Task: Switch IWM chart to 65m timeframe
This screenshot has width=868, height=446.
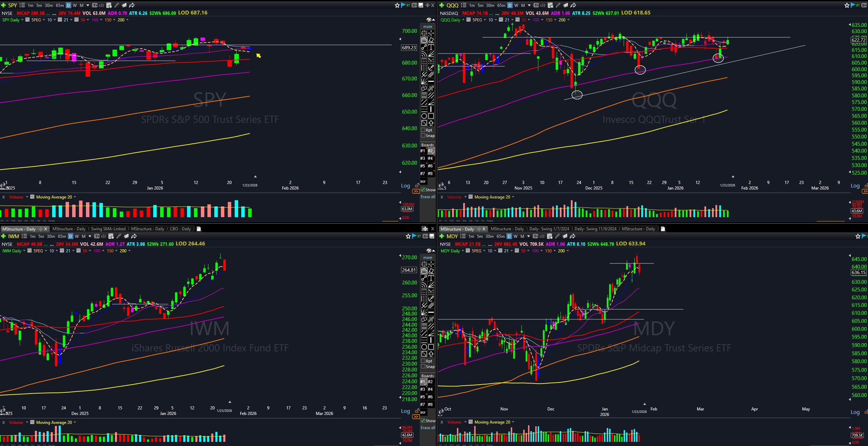Action: pyautogui.click(x=62, y=236)
